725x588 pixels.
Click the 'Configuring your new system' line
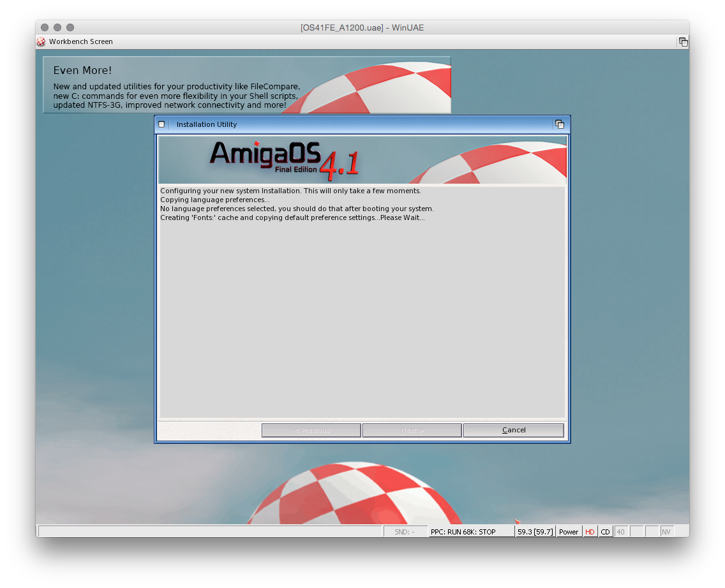click(290, 191)
